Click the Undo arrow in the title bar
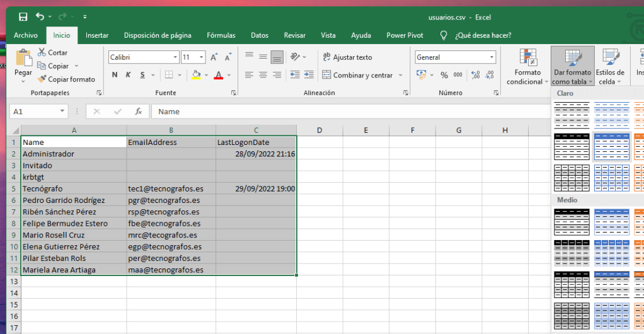The height and width of the screenshot is (334, 644). pos(40,17)
